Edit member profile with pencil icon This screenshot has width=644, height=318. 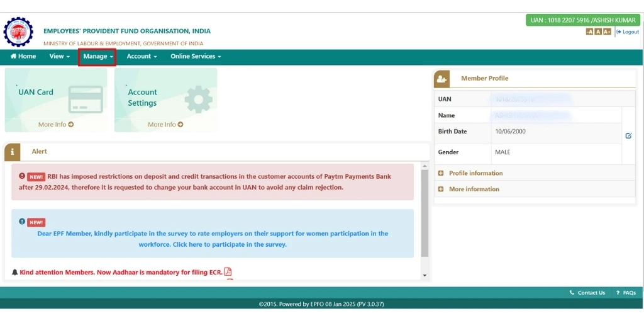[628, 135]
